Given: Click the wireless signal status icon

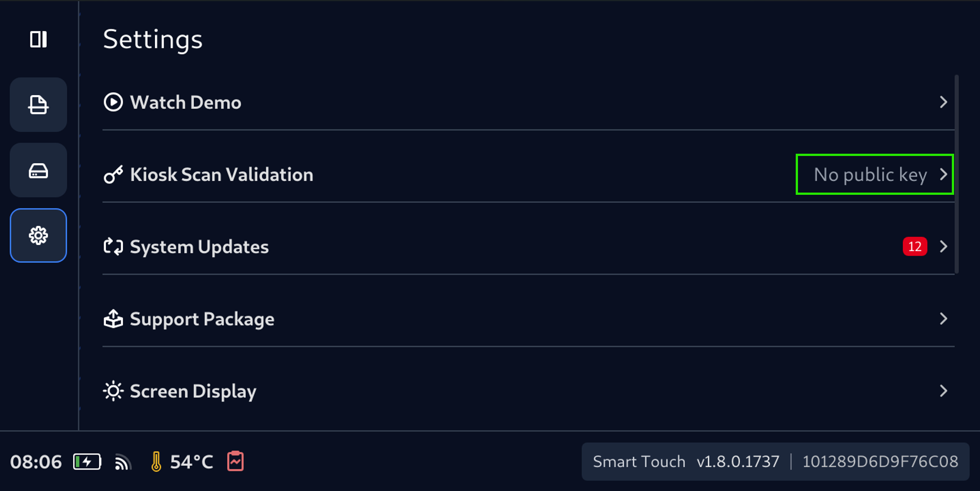Looking at the screenshot, I should point(123,462).
